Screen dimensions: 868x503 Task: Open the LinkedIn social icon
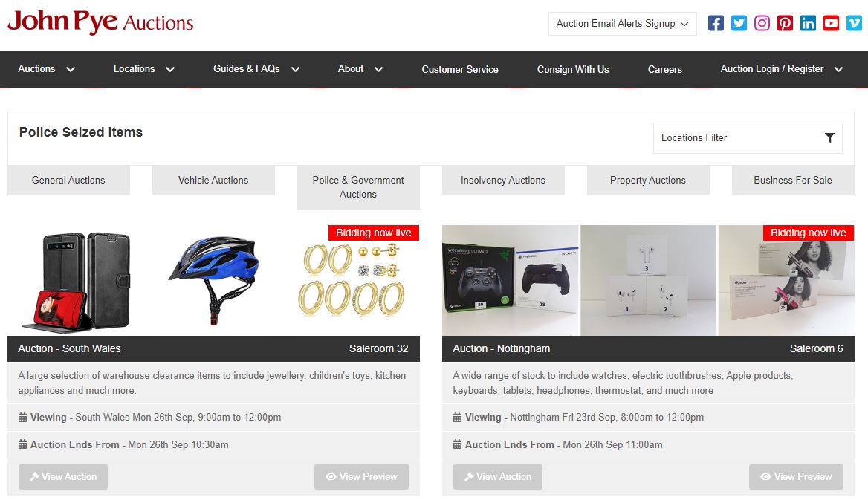[x=809, y=23]
